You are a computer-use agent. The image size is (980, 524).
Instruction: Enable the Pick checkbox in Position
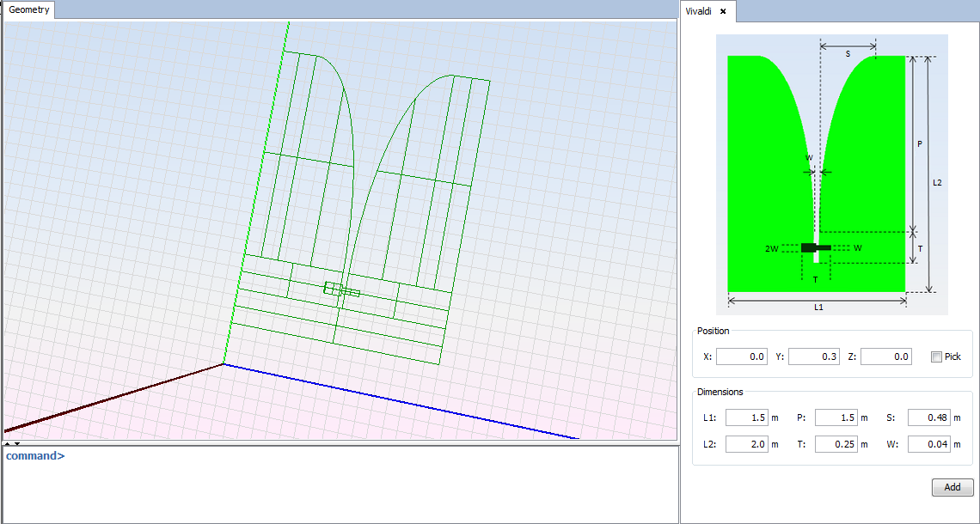pyautogui.click(x=936, y=356)
